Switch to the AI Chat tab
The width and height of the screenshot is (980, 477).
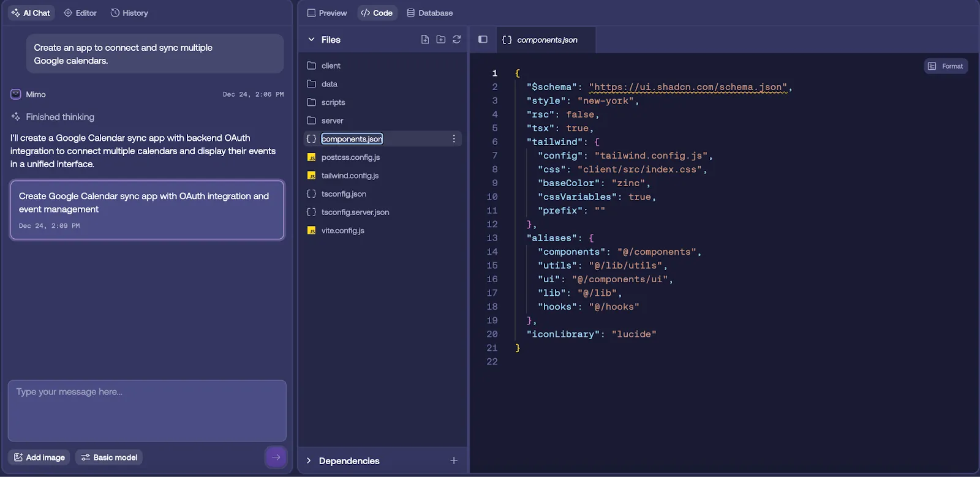(31, 13)
